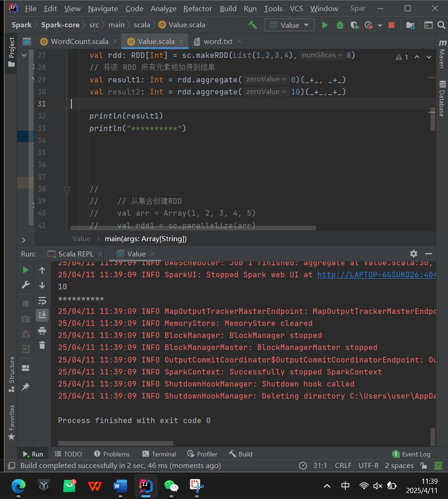Toggle scroll to end of console
448x499 pixels.
point(42,315)
